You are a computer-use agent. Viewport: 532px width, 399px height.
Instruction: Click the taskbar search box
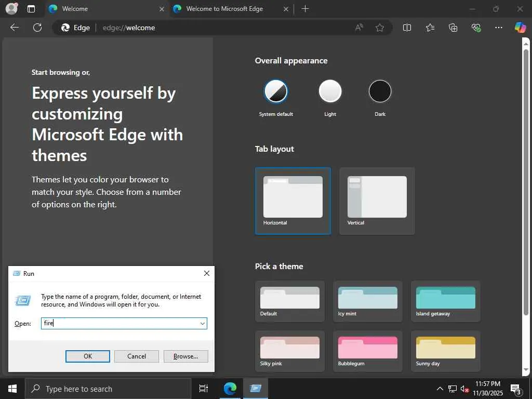pos(108,389)
